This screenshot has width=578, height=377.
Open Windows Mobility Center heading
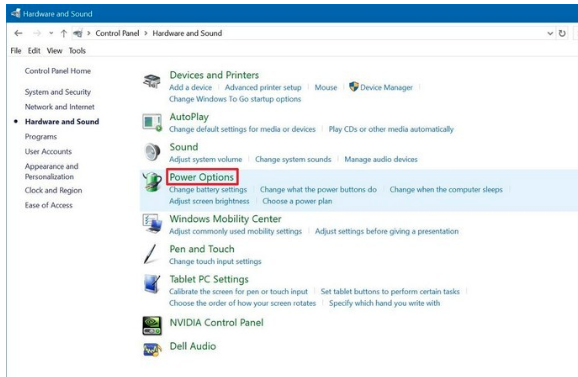(226, 219)
